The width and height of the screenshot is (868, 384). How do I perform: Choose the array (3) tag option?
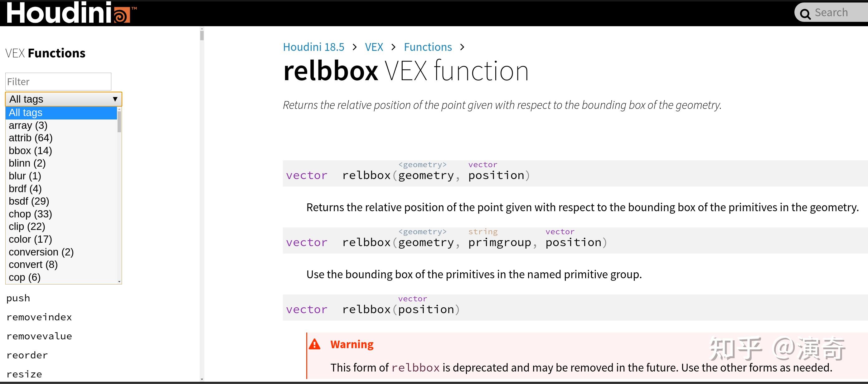tap(28, 125)
